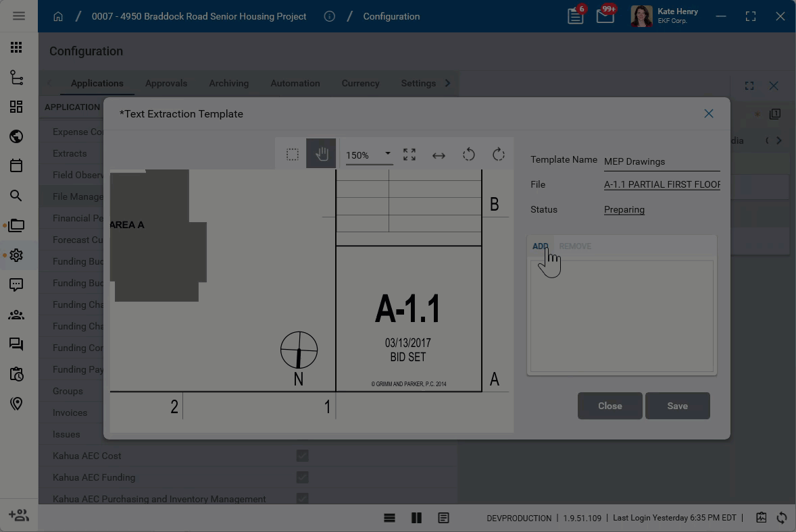Open the tasks clipboard notification icon
Image resolution: width=796 pixels, height=532 pixels.
pos(576,16)
